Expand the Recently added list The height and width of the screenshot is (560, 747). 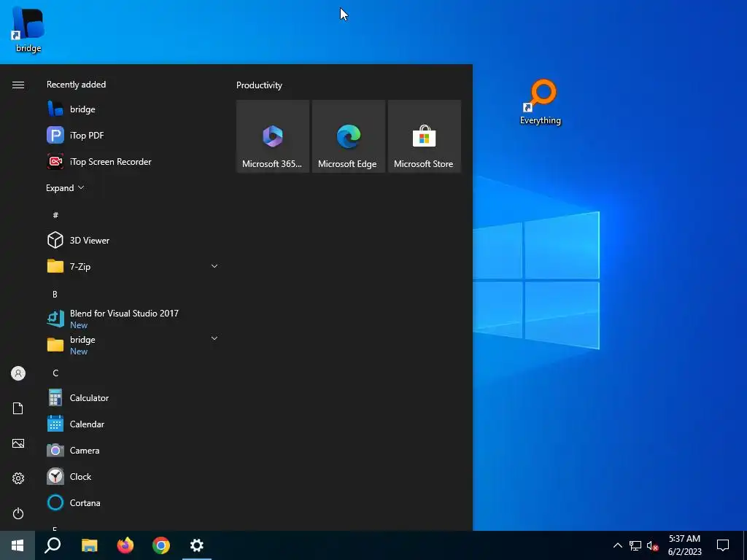click(x=65, y=187)
